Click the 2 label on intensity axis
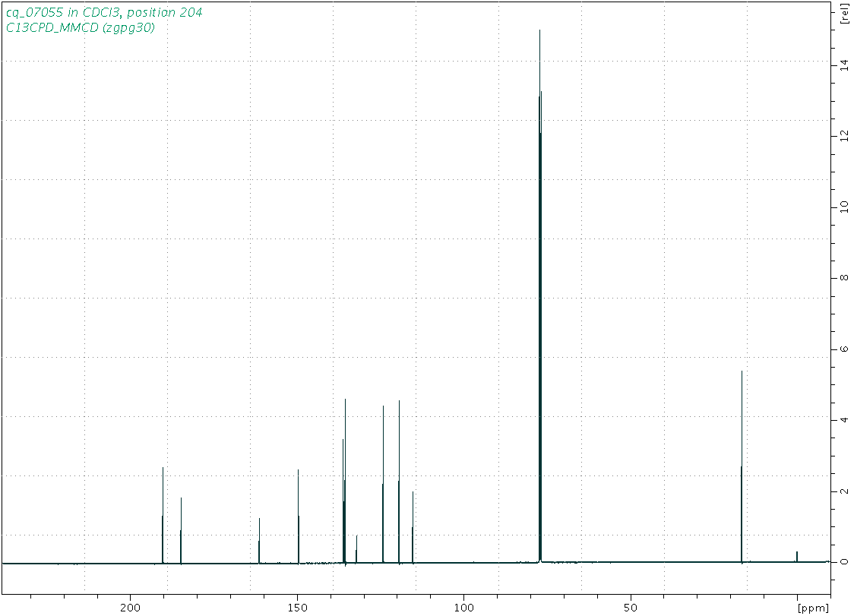The height and width of the screenshot is (616, 854). [845, 491]
